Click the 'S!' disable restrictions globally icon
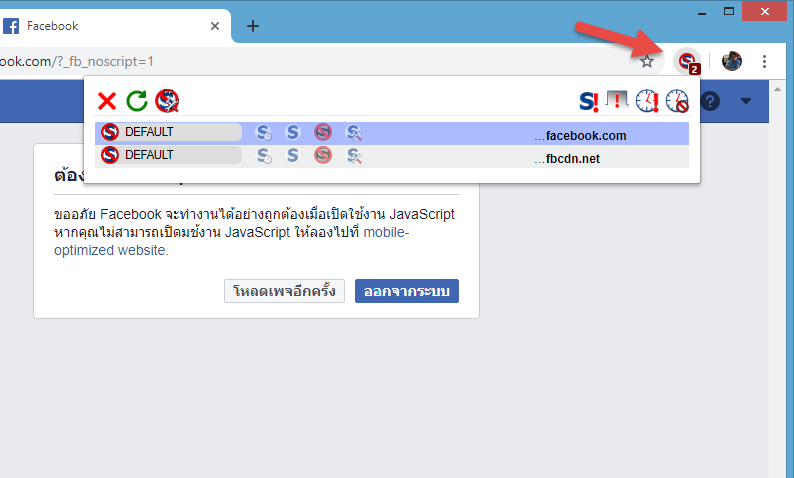Viewport: 794px width, 478px height. pyautogui.click(x=589, y=101)
